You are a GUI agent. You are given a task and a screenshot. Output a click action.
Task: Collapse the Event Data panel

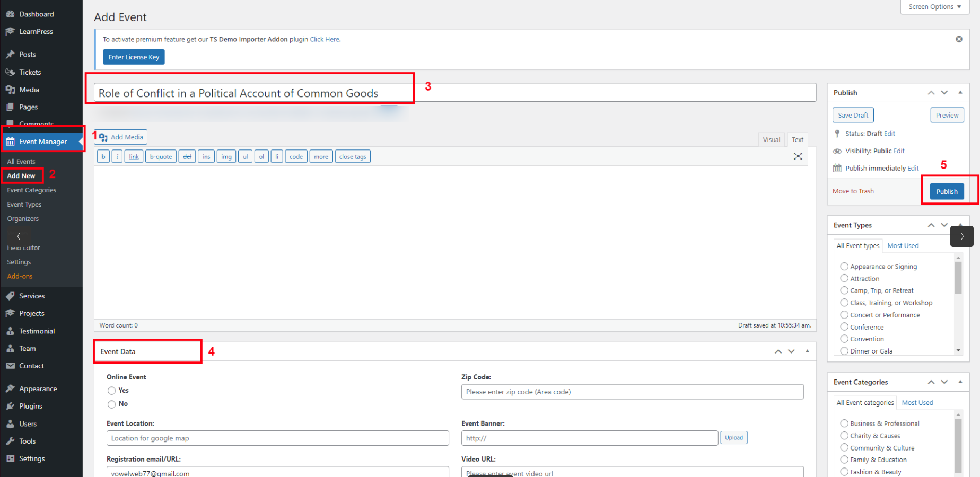point(807,351)
